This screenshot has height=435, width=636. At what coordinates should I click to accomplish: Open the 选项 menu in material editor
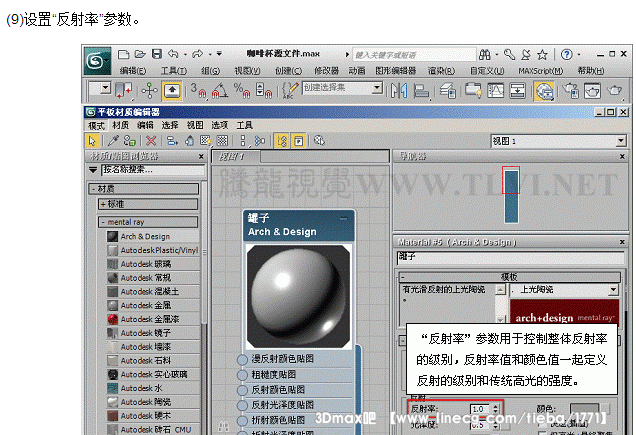pyautogui.click(x=219, y=125)
